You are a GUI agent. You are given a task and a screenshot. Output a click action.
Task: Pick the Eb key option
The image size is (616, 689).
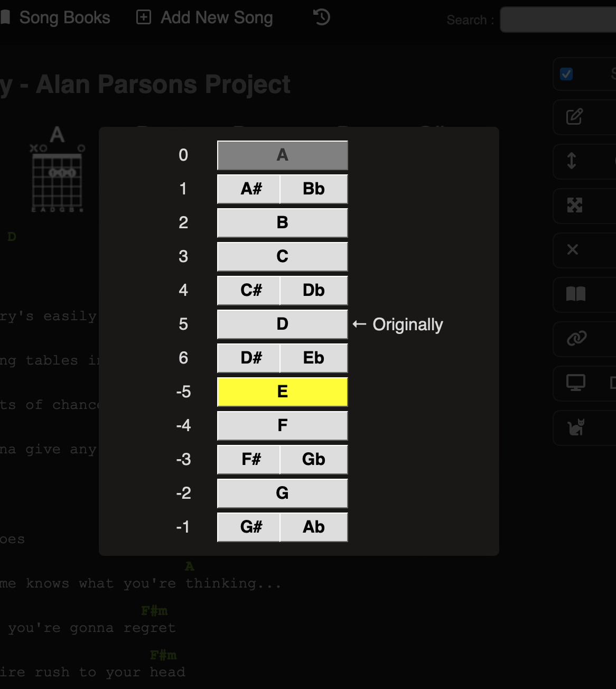click(313, 358)
